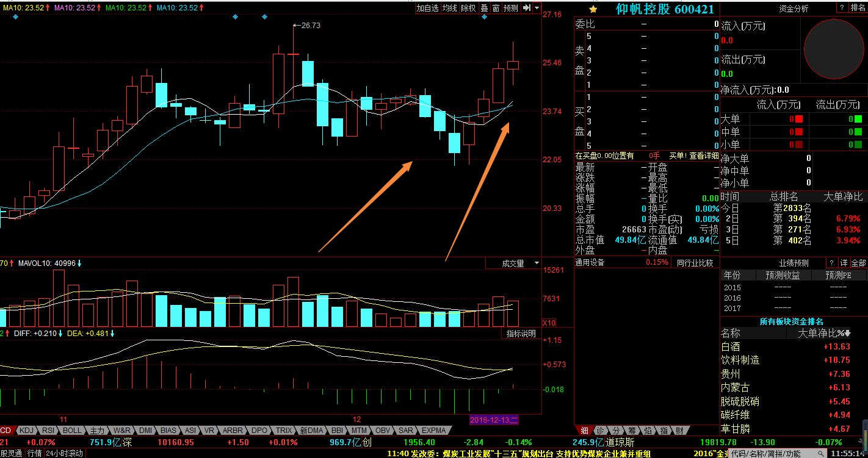Click the first blue diamond marker above chart
This screenshot has height=458, width=868.
coord(15,17)
